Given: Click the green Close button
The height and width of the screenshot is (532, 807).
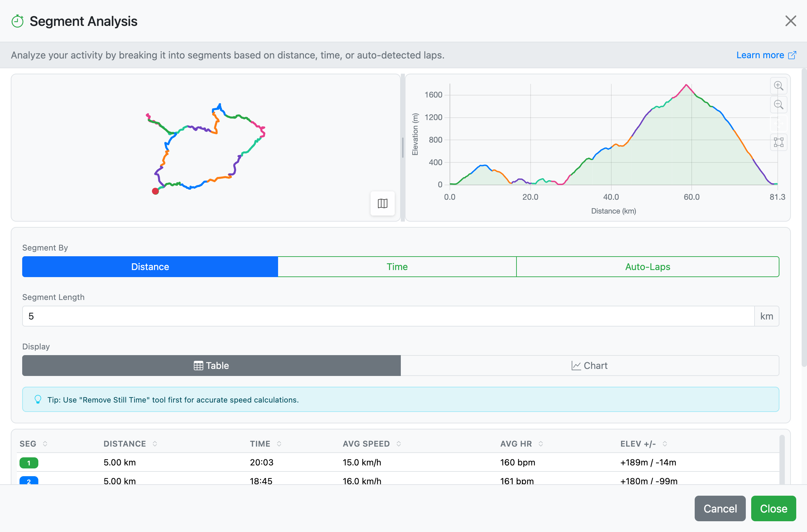Looking at the screenshot, I should click(773, 508).
